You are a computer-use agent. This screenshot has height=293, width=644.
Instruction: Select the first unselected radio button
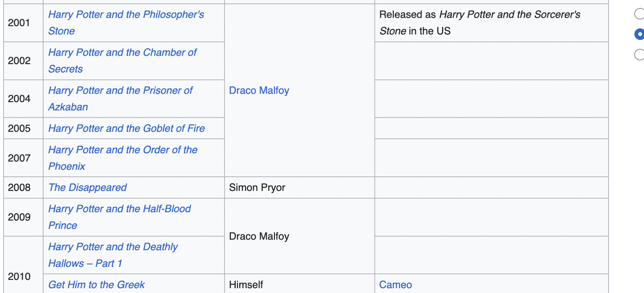coord(639,14)
